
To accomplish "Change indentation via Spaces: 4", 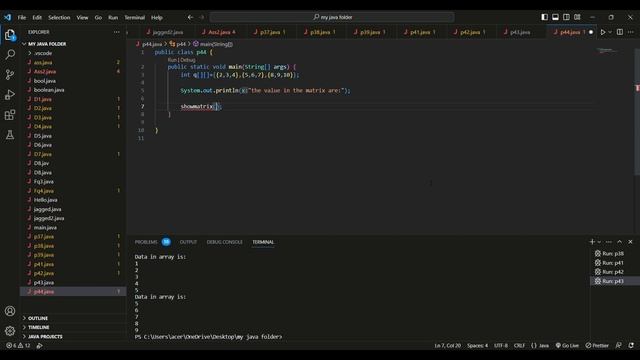I will pos(477,345).
